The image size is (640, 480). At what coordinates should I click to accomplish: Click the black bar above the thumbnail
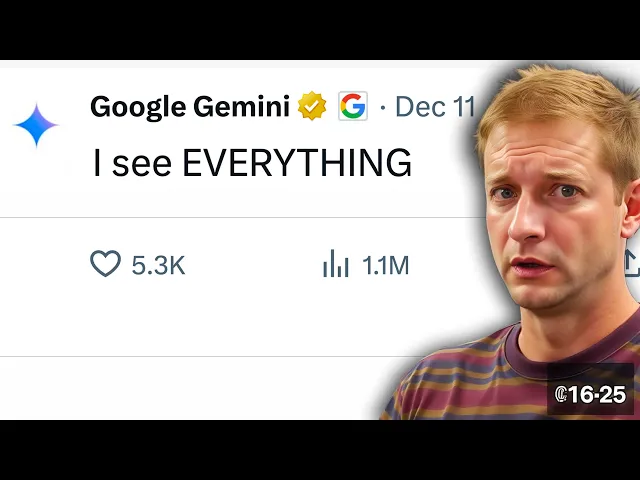tap(320, 30)
